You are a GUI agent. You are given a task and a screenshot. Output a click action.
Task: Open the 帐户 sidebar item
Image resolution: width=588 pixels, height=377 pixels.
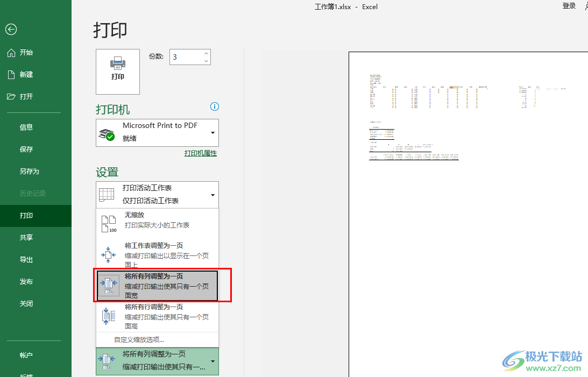[x=36, y=355]
